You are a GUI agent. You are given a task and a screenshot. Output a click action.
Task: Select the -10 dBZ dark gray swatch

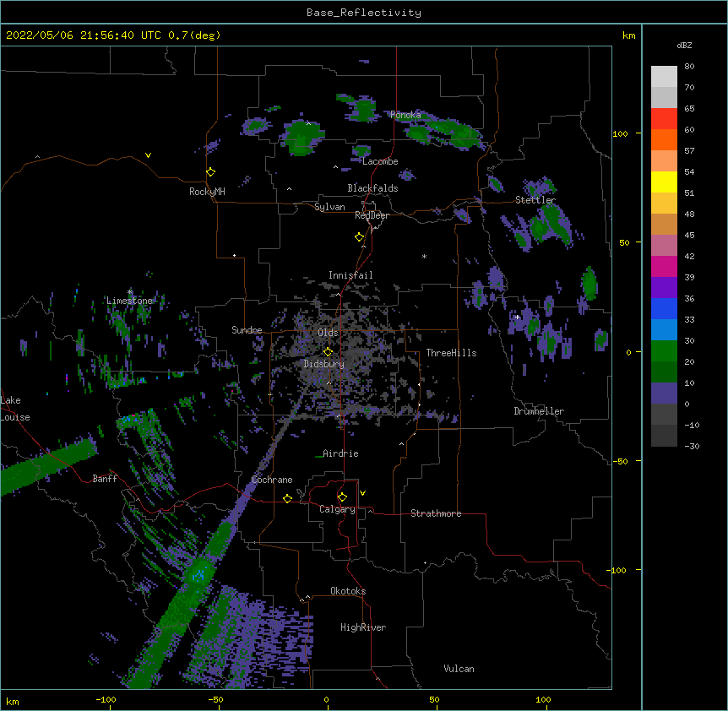[664, 436]
